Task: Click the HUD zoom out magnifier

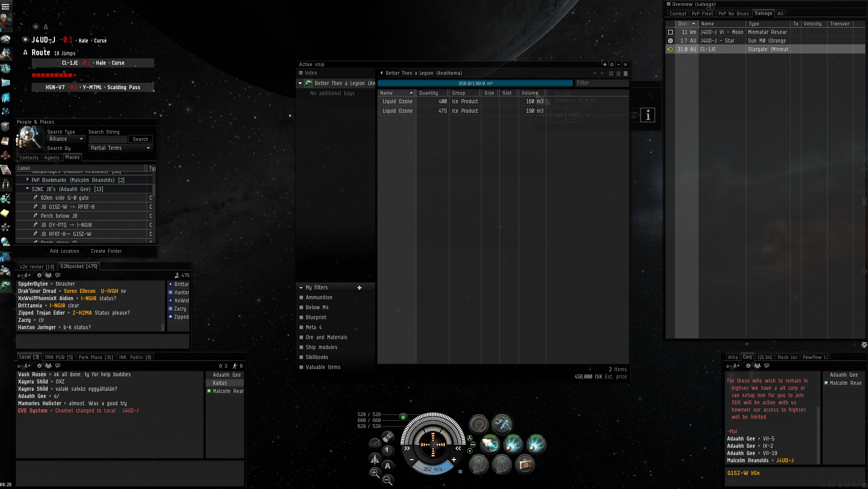Action: point(388,480)
